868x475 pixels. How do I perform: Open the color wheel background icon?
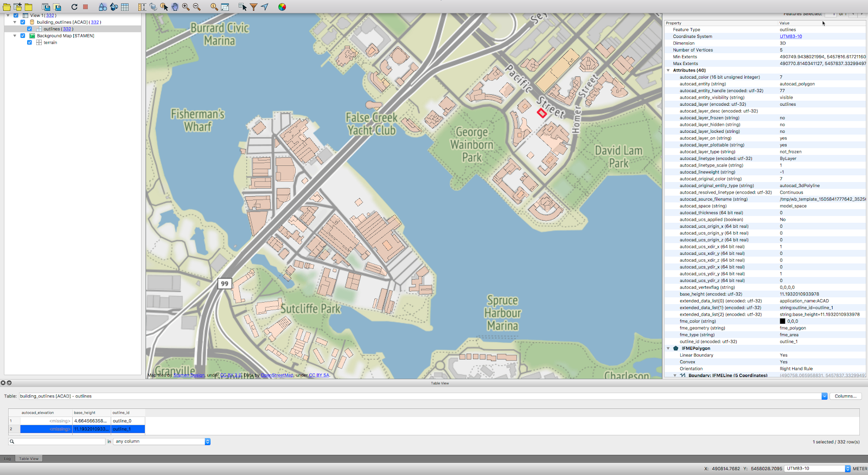click(282, 7)
